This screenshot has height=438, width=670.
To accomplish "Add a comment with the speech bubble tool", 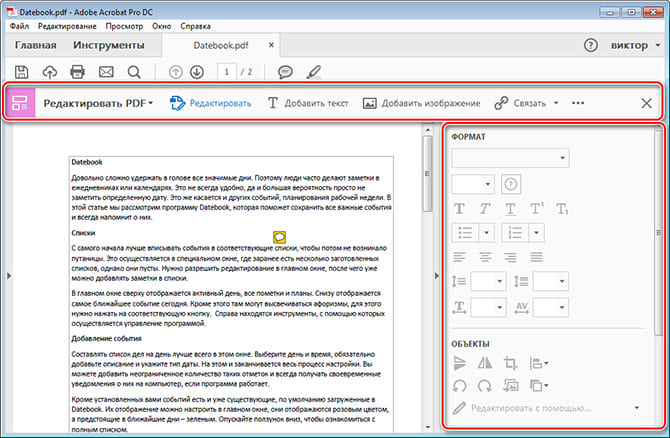I will [x=285, y=72].
